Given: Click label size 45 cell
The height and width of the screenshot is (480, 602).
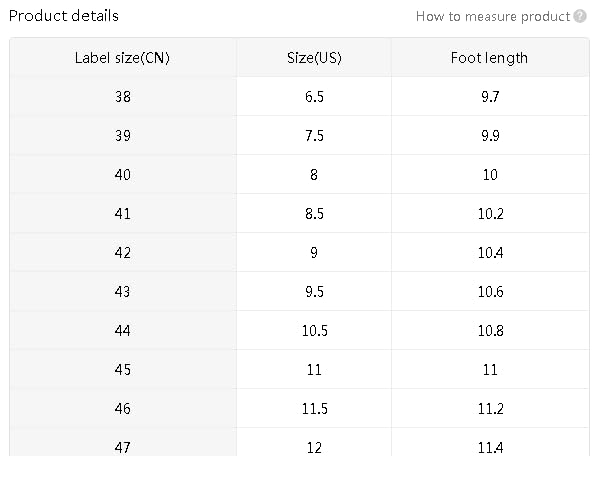Looking at the screenshot, I should point(123,370).
